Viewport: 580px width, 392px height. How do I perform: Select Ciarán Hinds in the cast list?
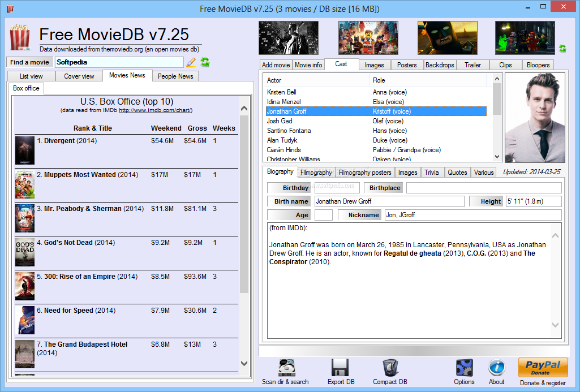[x=376, y=150]
